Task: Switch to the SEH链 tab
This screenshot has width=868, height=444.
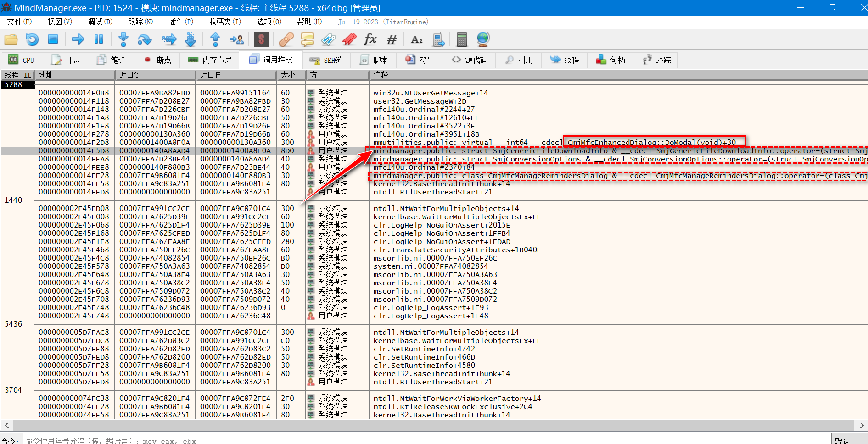Action: click(326, 60)
